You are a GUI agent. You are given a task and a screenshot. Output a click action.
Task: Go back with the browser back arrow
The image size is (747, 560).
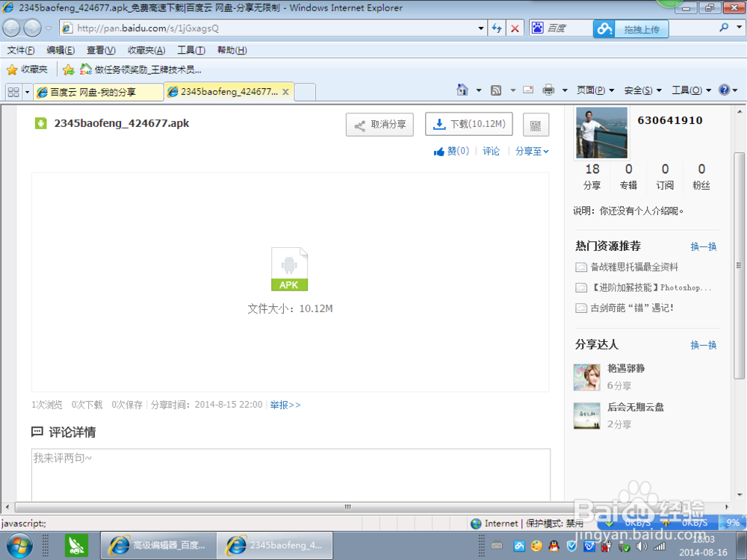(11, 28)
